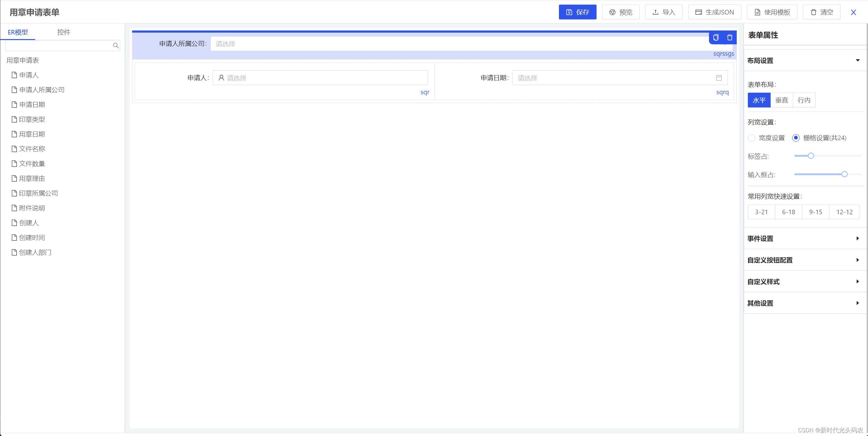Click file icon next to 创建人部门
This screenshot has height=436, width=868.
click(14, 252)
